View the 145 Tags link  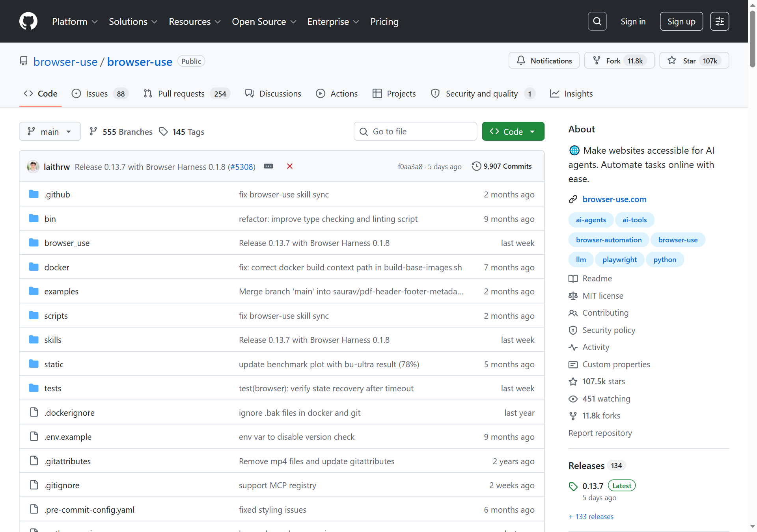tap(182, 132)
